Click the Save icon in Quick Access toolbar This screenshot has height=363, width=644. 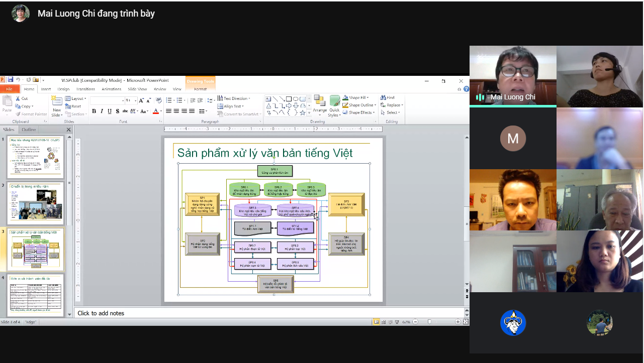(10, 80)
